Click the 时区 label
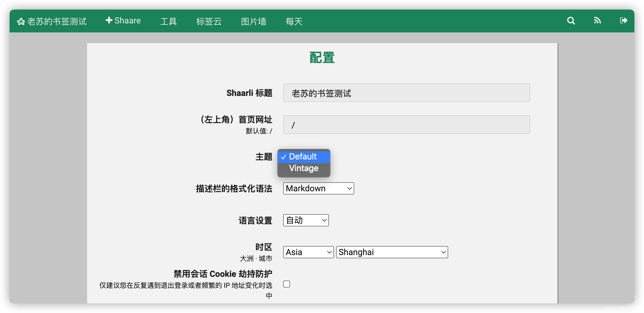Viewport: 644px width, 313px height. pos(264,247)
